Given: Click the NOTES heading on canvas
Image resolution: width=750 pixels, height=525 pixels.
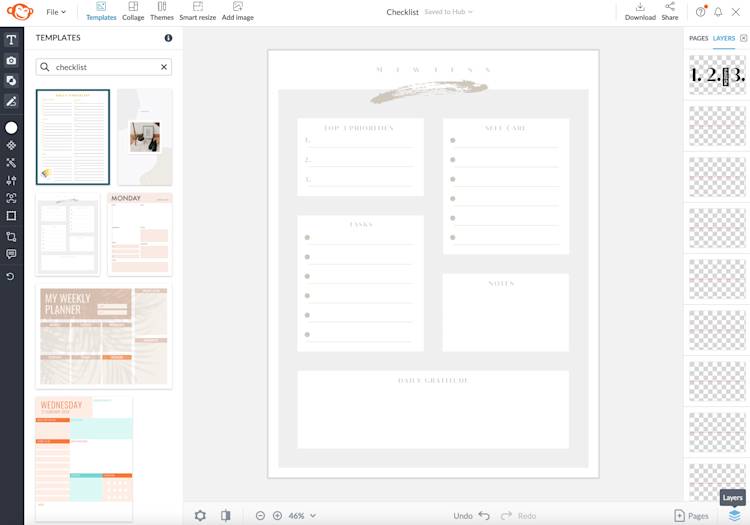Looking at the screenshot, I should [501, 284].
